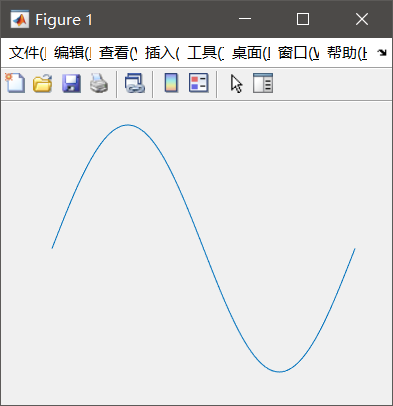Open the 编辑 menu
This screenshot has height=406, width=393.
point(72,53)
